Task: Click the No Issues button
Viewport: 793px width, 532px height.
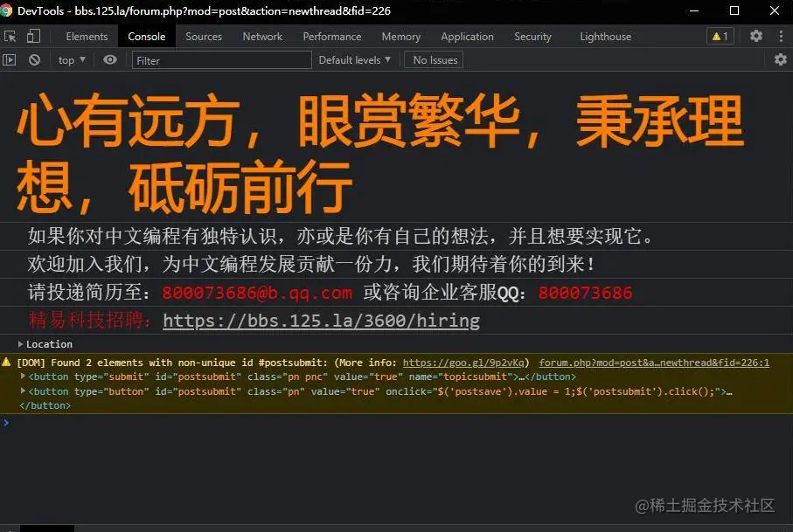Action: point(433,59)
